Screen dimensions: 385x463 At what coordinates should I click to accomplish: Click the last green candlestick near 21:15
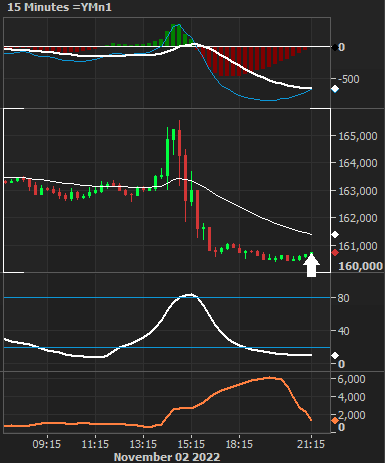[x=312, y=254]
